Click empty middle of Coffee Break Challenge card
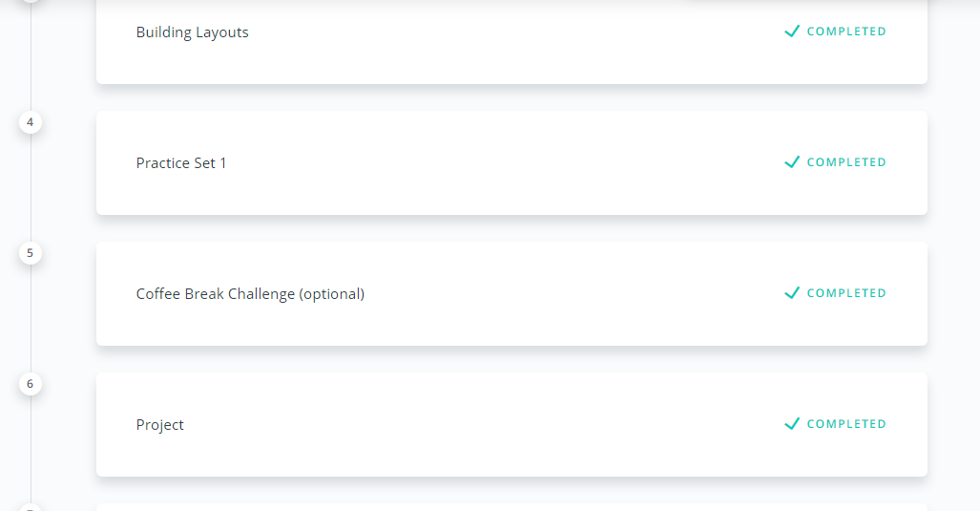Image resolution: width=980 pixels, height=511 pixels. pyautogui.click(x=573, y=293)
